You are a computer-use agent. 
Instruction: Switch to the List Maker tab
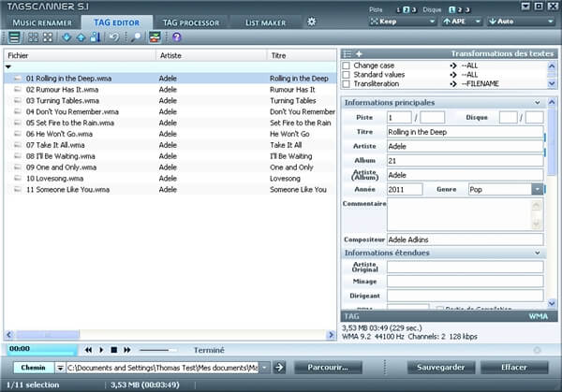pos(265,22)
